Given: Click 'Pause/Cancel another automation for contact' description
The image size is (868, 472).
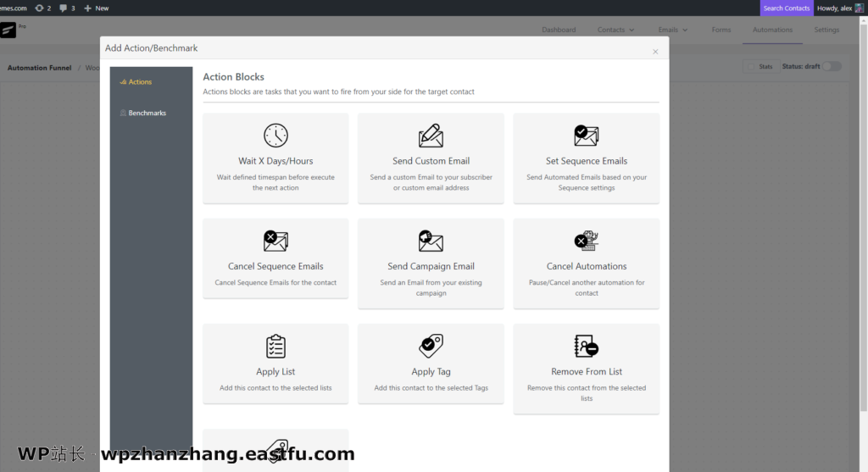Looking at the screenshot, I should tap(587, 288).
